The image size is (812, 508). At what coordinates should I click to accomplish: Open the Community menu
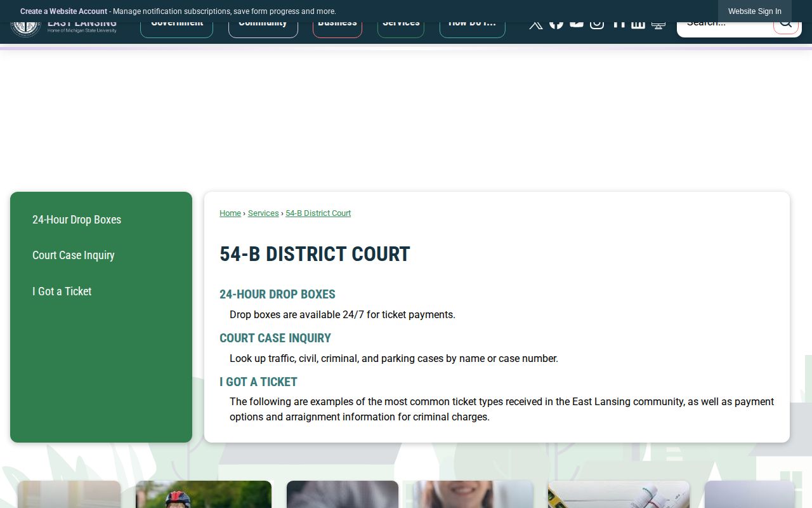263,30
